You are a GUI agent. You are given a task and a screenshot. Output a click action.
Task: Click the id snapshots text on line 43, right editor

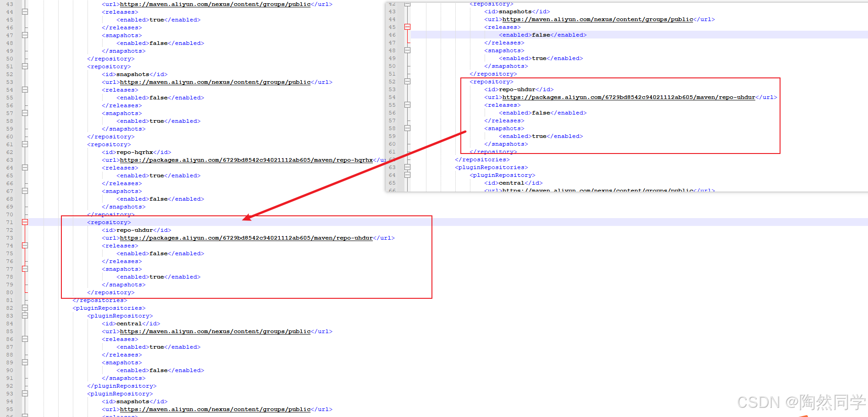pyautogui.click(x=517, y=11)
